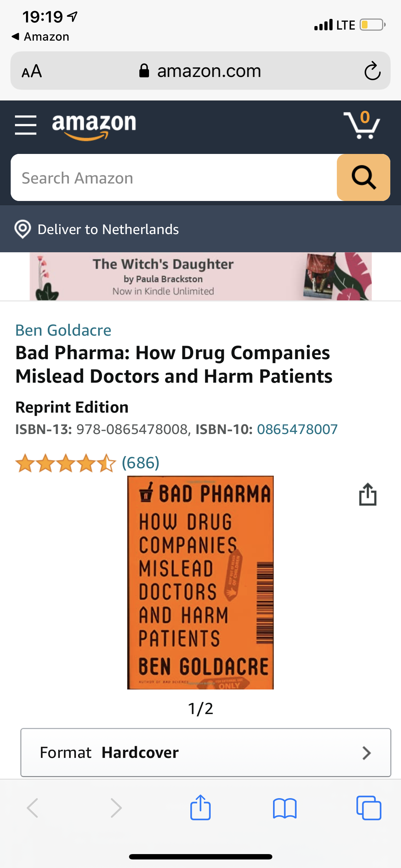Show open Safari tabs overview
Image resolution: width=401 pixels, height=868 pixels.
369,808
